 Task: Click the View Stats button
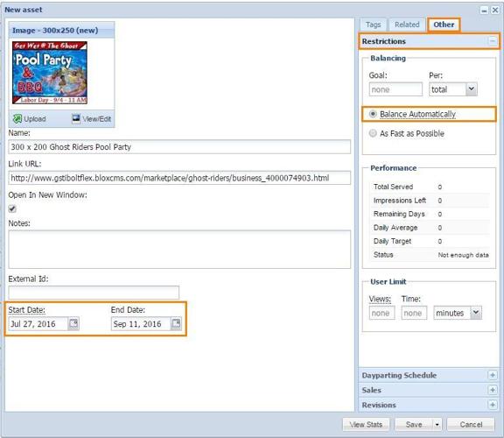[x=366, y=425]
